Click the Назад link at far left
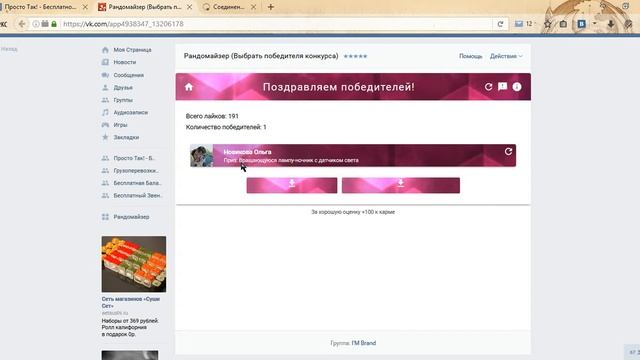This screenshot has height=360, width=640. pyautogui.click(x=9, y=49)
